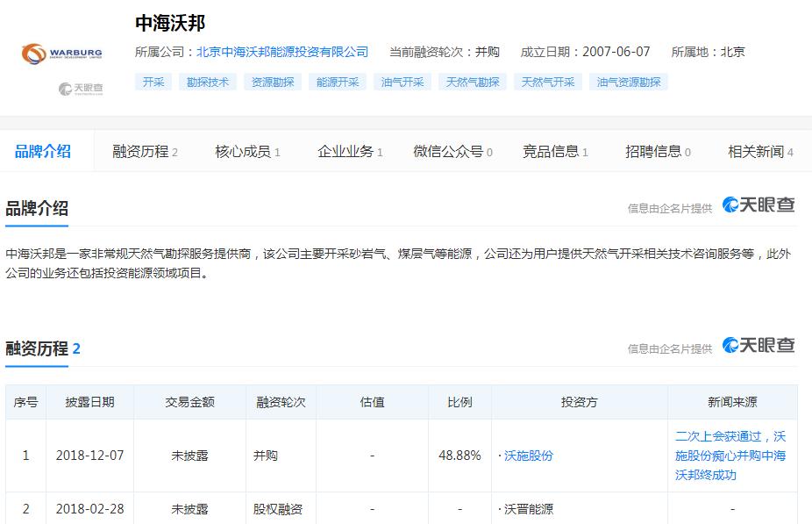Switch to the 竞品信息 tab
812x524 pixels.
(x=555, y=151)
